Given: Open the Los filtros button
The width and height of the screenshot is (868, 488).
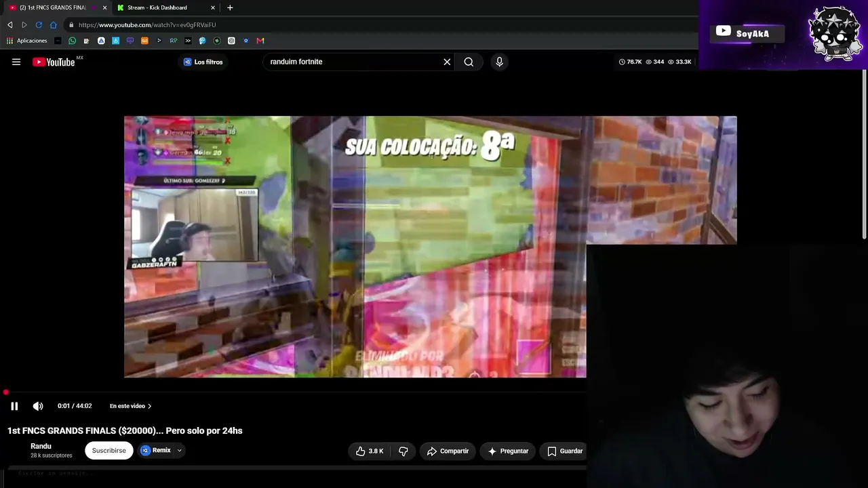Looking at the screenshot, I should coord(203,62).
